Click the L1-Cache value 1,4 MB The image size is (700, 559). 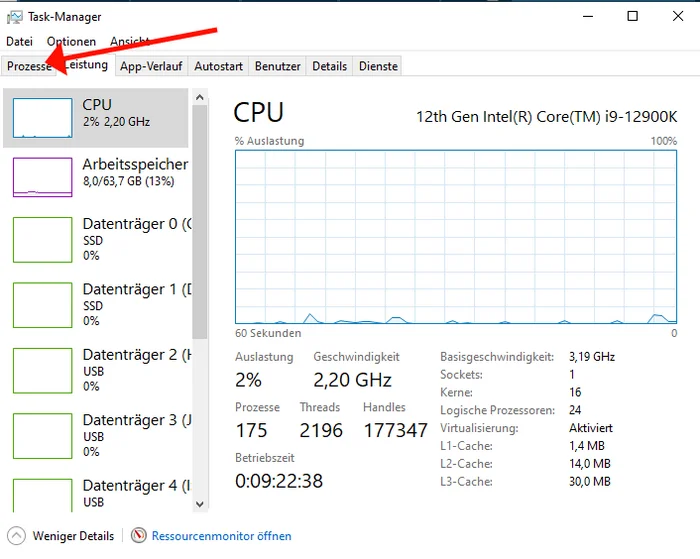(x=587, y=446)
